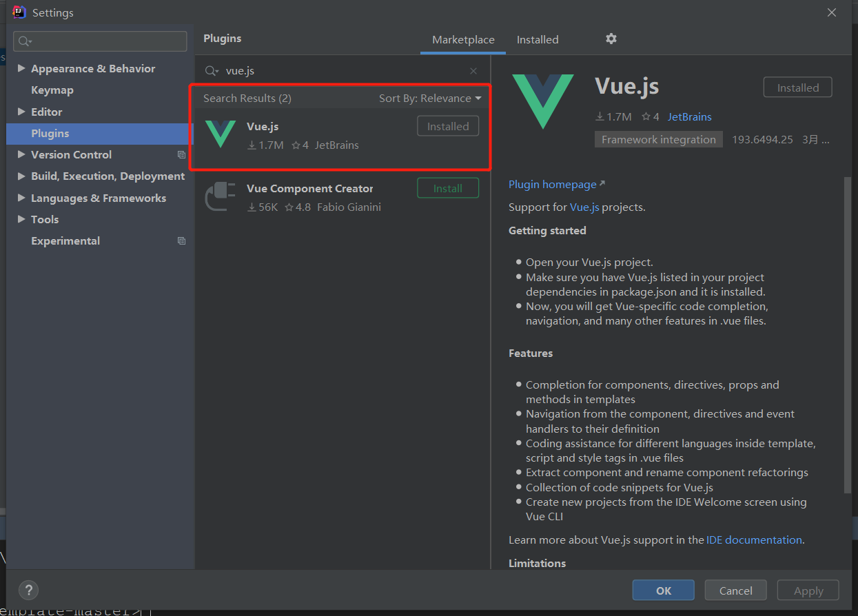Open the Plugin homepage link
Screen dimensions: 858x616
(x=552, y=184)
